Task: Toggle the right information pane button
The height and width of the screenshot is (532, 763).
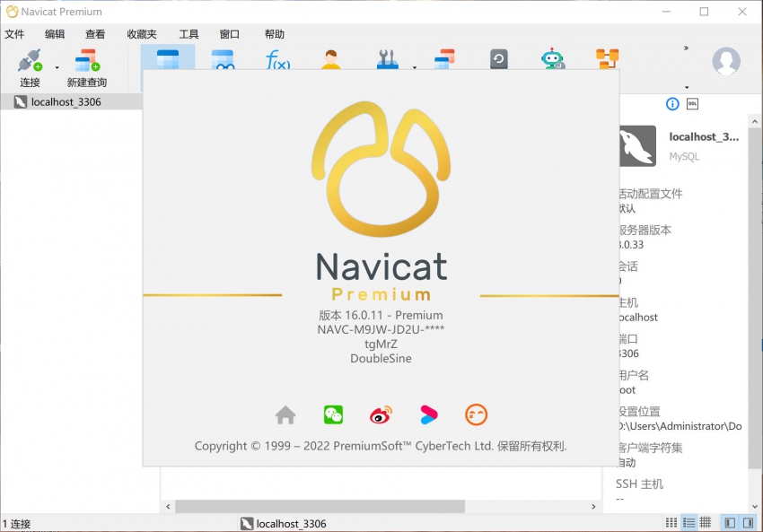Action: coord(749,522)
